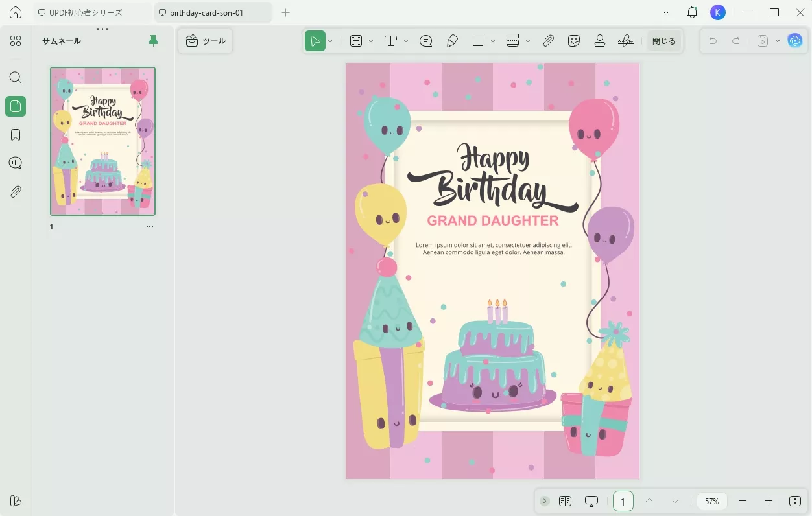This screenshot has height=516, width=812.
Task: Click the Lorem ipsum paragraph on card
Action: (494, 248)
